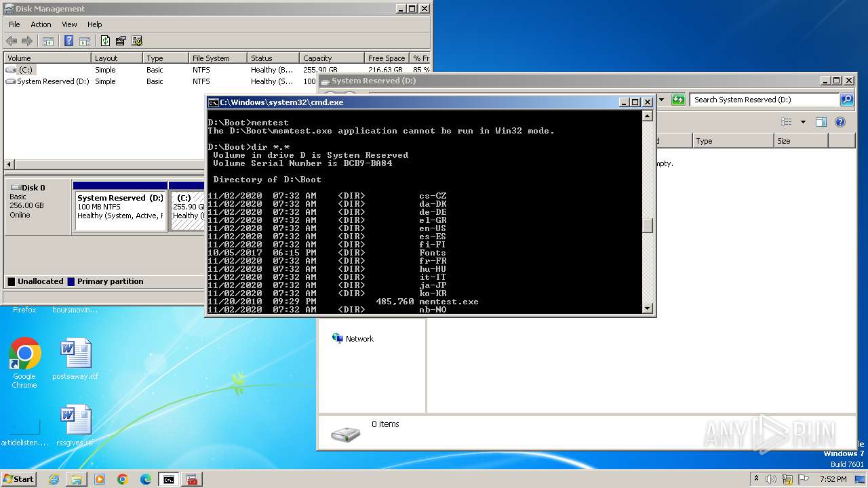
Task: Select the postsaway.rtf desktop file
Action: [75, 359]
